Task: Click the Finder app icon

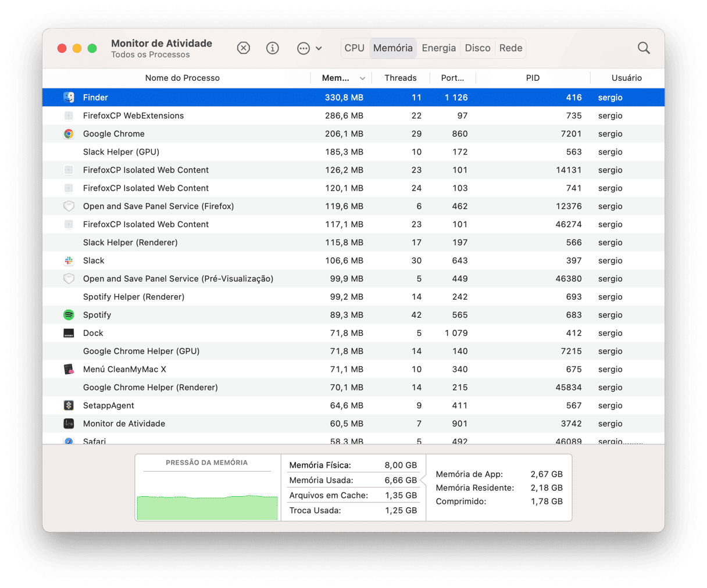Action: (69, 98)
